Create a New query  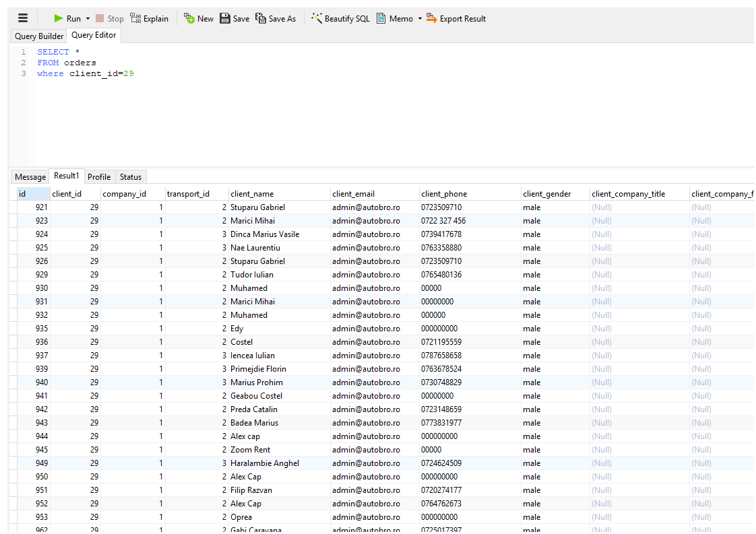click(x=198, y=18)
